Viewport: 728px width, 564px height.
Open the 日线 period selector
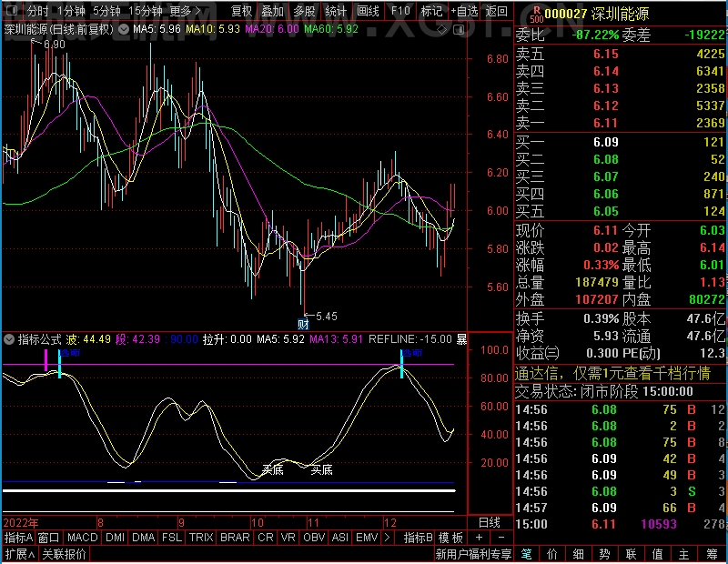[x=490, y=523]
